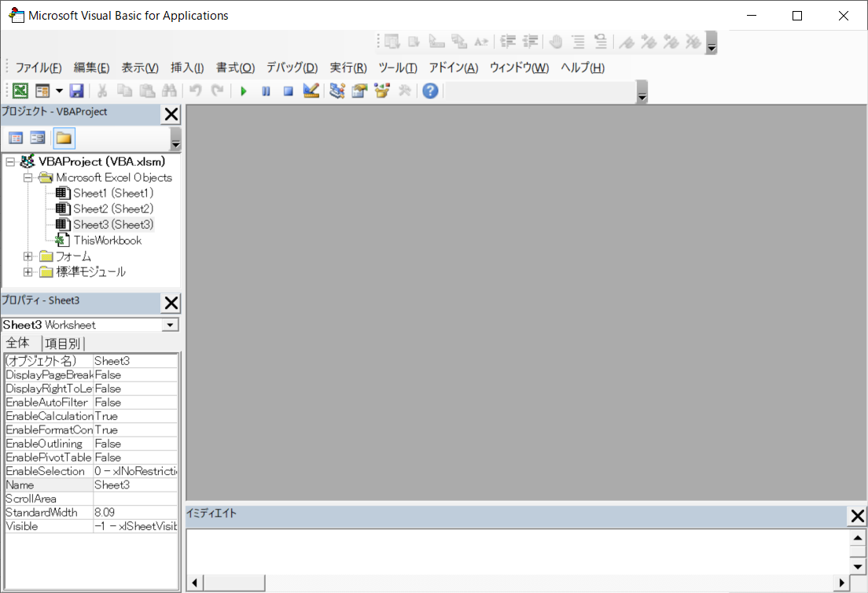Run the macro with the green play icon

[244, 90]
